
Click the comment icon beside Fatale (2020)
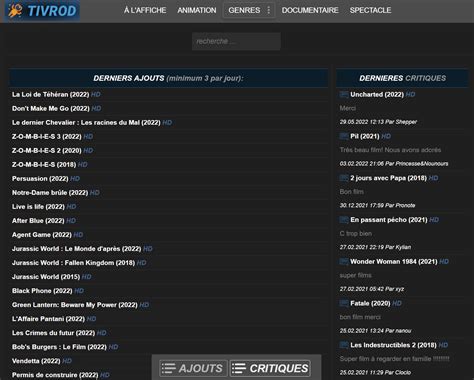tap(344, 303)
